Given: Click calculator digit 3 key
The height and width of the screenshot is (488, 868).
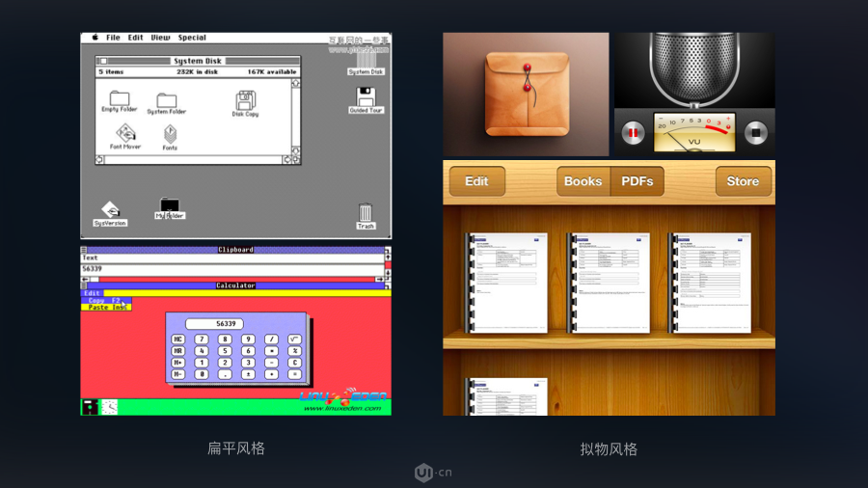Looking at the screenshot, I should pos(248,363).
